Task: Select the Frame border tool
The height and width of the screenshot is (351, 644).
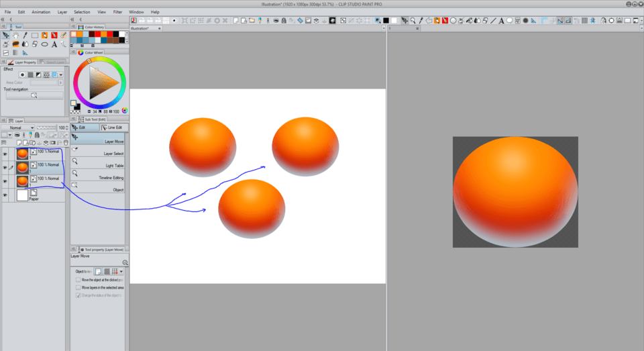Action: click(x=6, y=52)
